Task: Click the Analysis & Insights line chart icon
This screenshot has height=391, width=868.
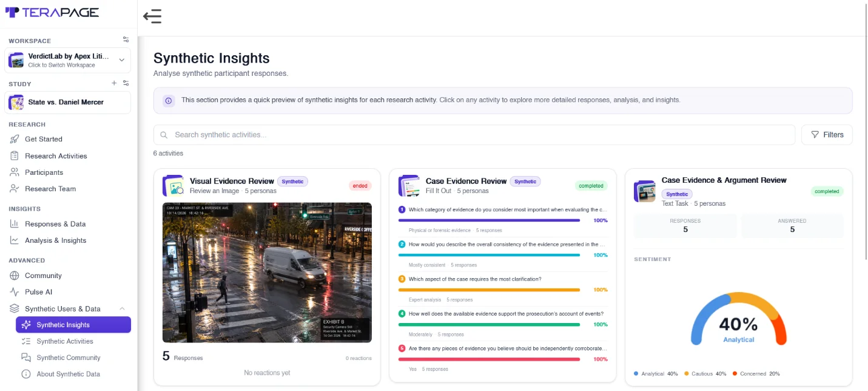Action: (x=15, y=240)
